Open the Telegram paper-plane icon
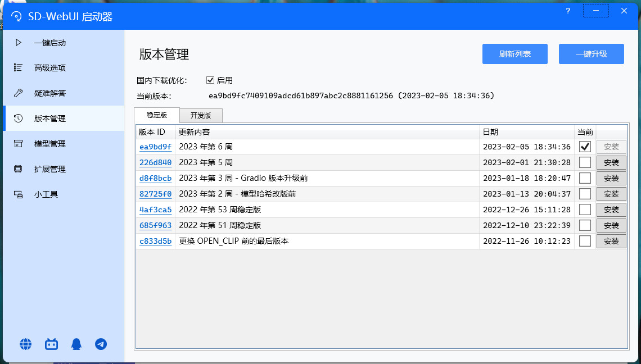Viewport: 641px width, 364px height. point(101,344)
